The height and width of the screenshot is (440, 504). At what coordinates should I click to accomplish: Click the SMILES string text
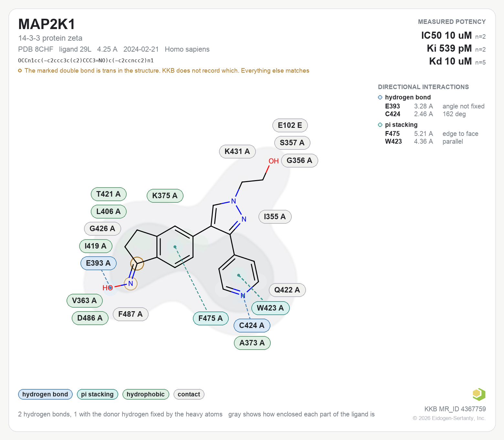pyautogui.click(x=86, y=60)
